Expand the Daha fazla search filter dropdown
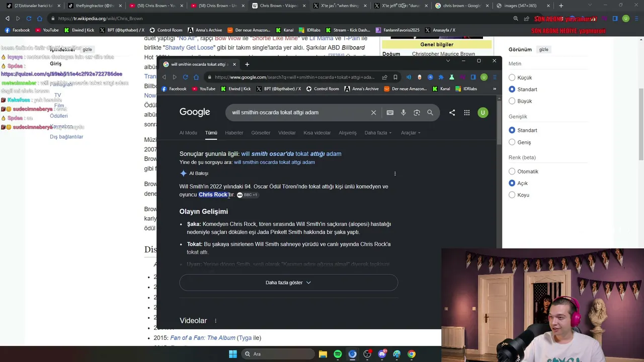 point(378,133)
